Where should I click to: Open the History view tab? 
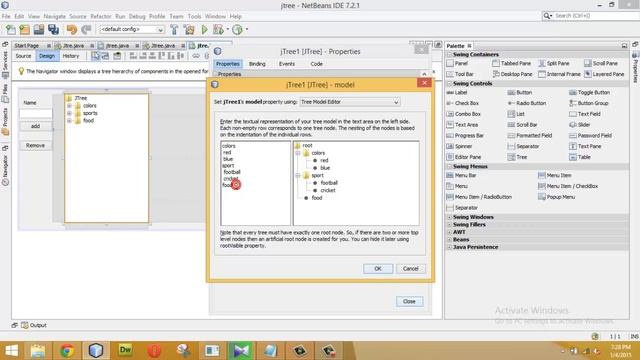click(71, 56)
